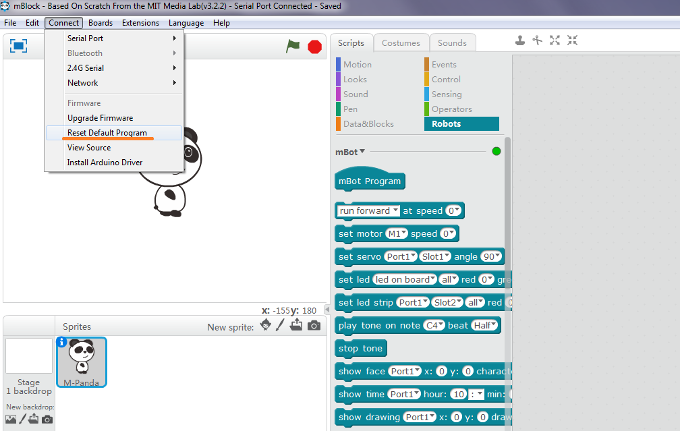
Task: Select the shrink sprite tool
Action: coord(572,41)
